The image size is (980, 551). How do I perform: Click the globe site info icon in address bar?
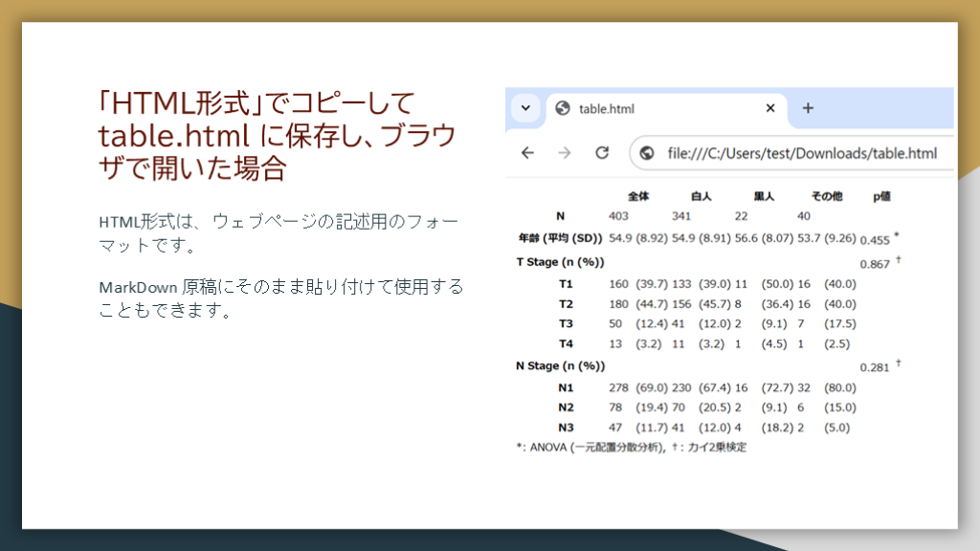coord(647,153)
